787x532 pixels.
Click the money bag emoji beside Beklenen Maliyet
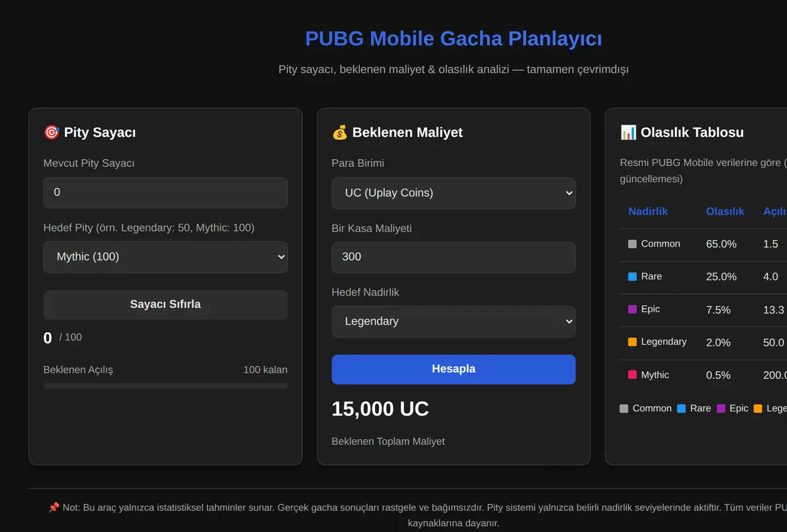click(x=340, y=133)
